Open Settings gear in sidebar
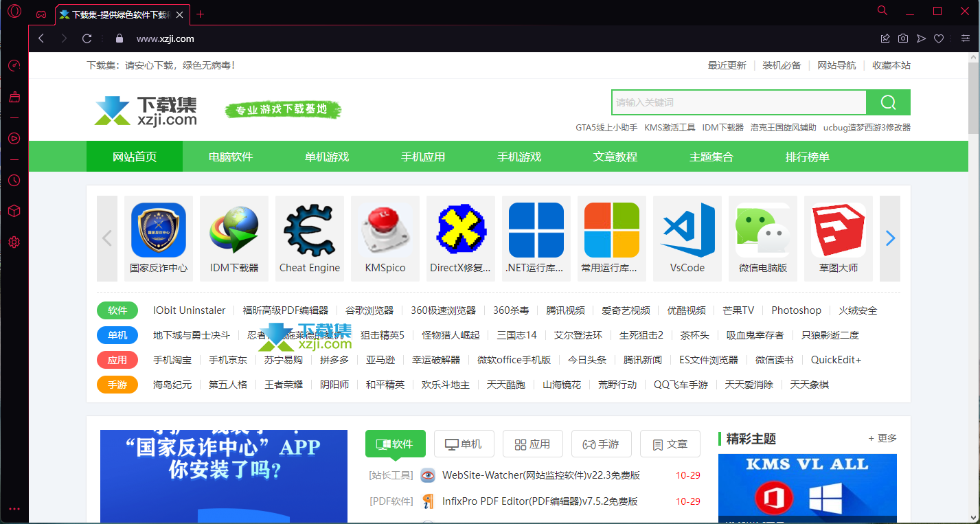The width and height of the screenshot is (980, 524). pyautogui.click(x=14, y=242)
